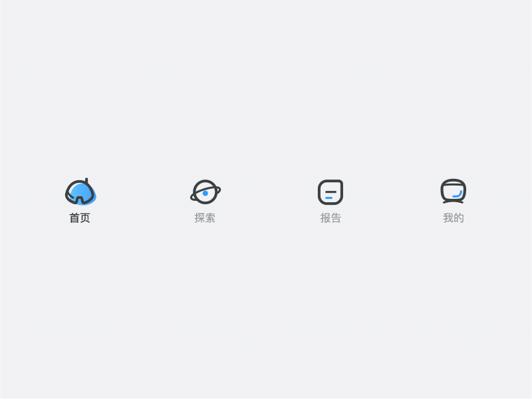Click the icon above 报告
The height and width of the screenshot is (399, 532).
tap(331, 192)
